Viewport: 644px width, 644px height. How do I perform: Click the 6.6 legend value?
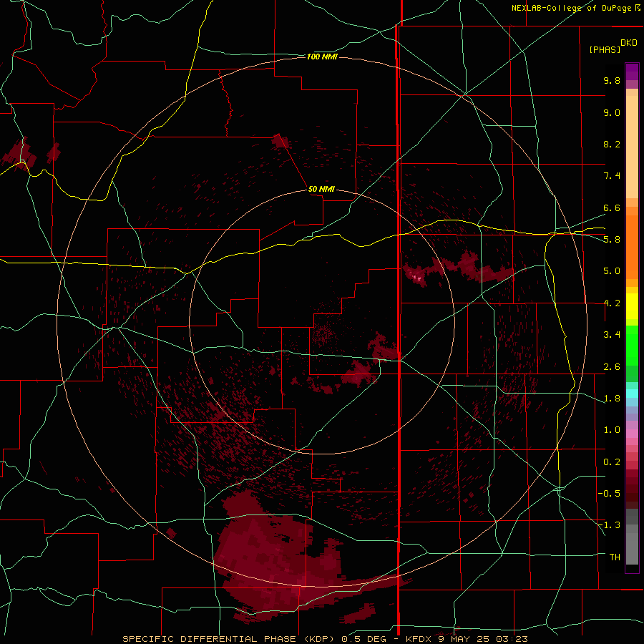pyautogui.click(x=612, y=208)
